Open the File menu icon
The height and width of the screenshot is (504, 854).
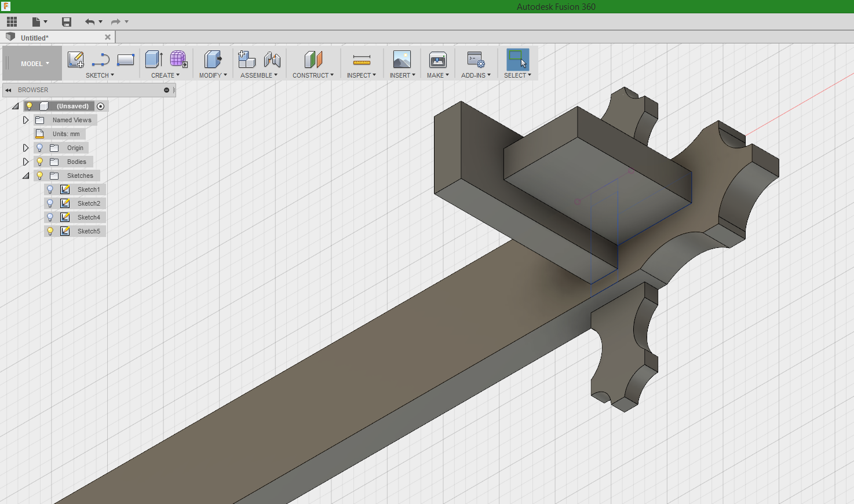tap(37, 22)
